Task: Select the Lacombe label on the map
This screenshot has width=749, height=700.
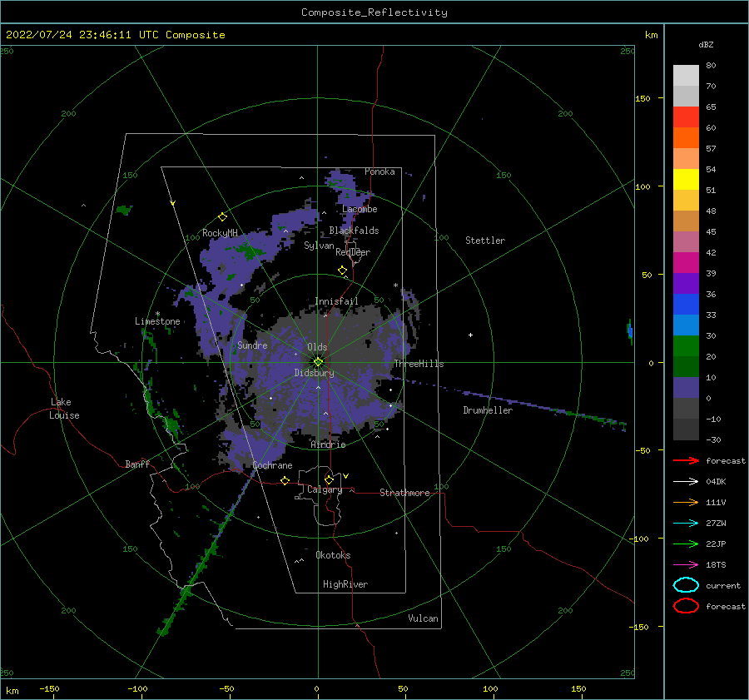Action: click(x=360, y=209)
